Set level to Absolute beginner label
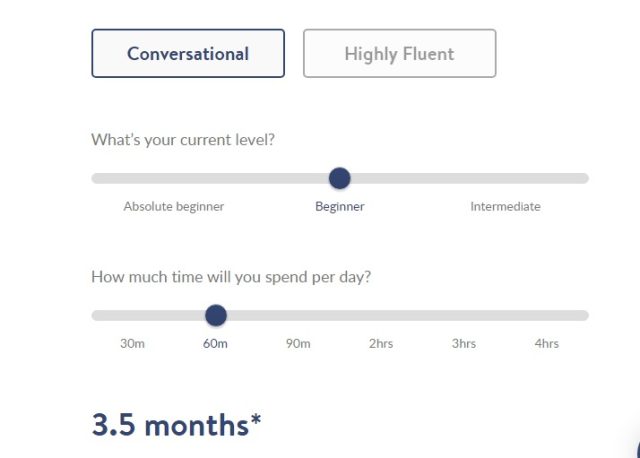 tap(174, 207)
